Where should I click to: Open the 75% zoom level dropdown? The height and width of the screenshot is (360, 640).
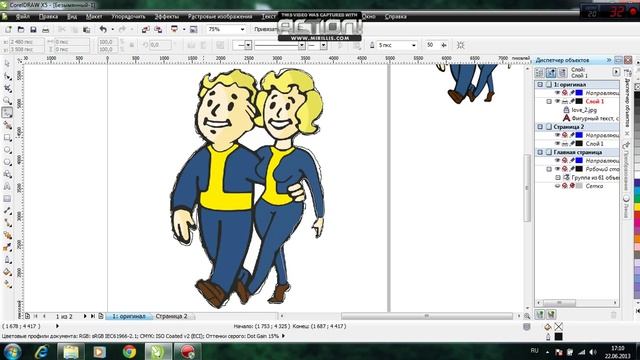click(x=242, y=29)
